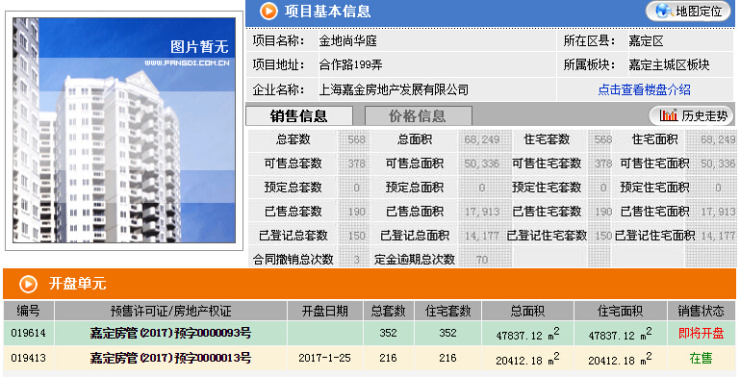Click the 可售总面积 value 50,336

pyautogui.click(x=481, y=164)
